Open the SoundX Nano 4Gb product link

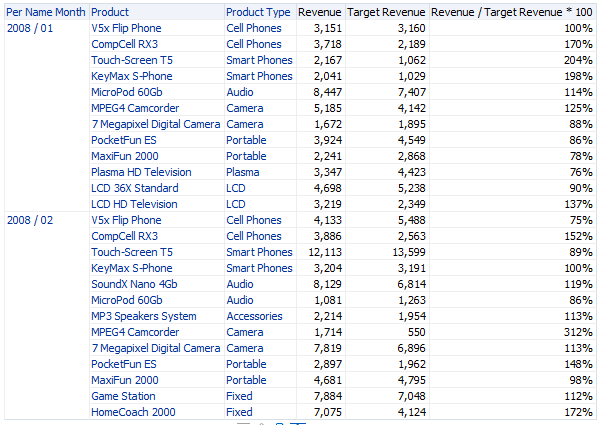[134, 284]
